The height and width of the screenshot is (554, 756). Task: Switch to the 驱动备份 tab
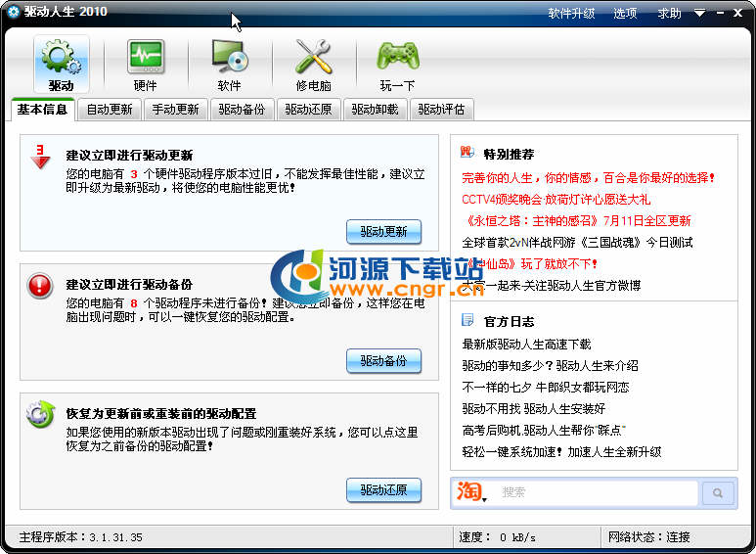[x=242, y=110]
